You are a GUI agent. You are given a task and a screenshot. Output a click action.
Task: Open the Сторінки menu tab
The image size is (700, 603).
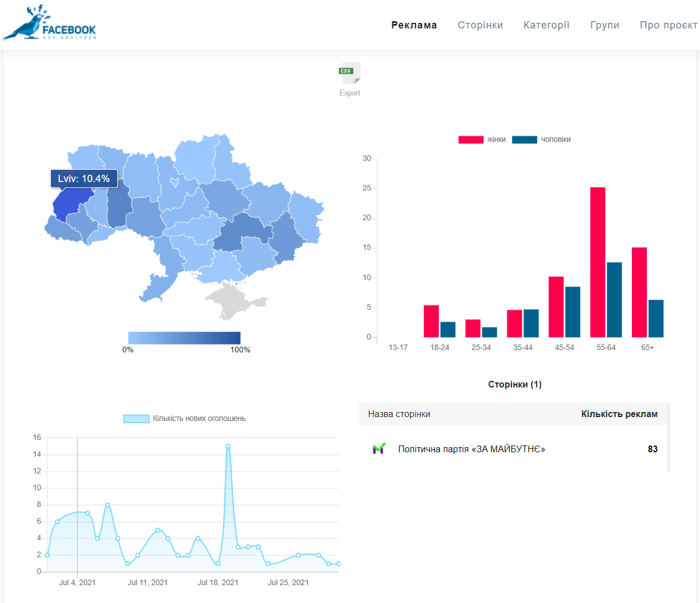480,25
